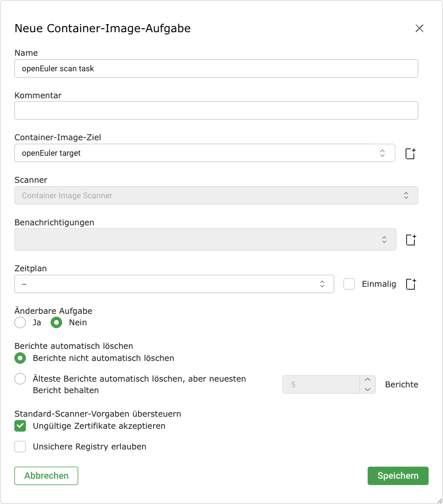Viewport: 443px width, 504px height.
Task: Expand the Benachrichtigungen dropdown
Action: click(x=205, y=240)
